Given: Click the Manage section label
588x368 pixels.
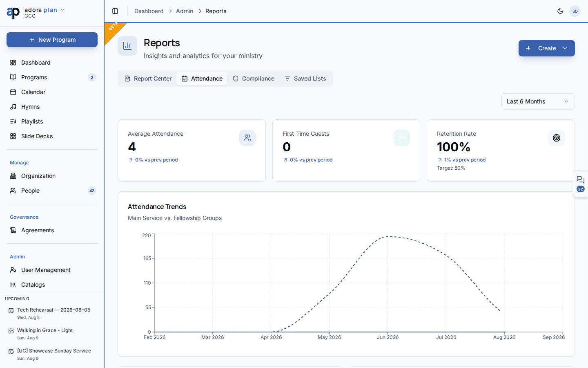Looking at the screenshot, I should pyautogui.click(x=19, y=163).
